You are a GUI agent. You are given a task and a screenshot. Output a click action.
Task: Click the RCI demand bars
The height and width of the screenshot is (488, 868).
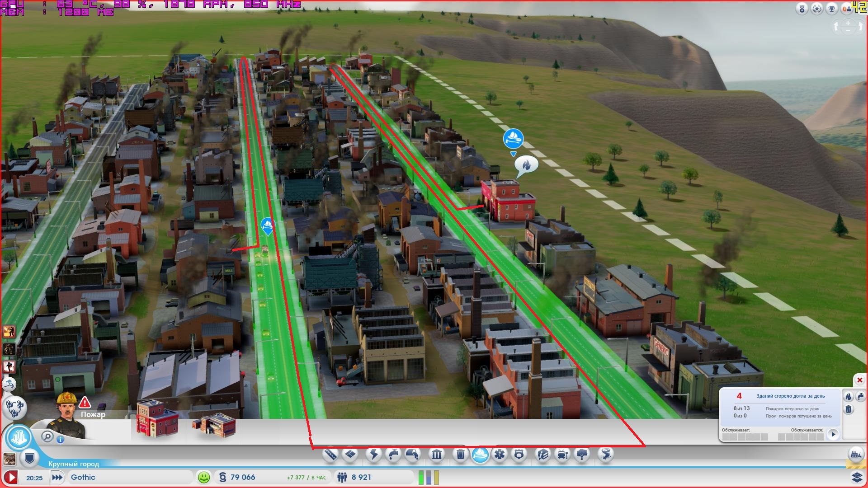pyautogui.click(x=428, y=477)
